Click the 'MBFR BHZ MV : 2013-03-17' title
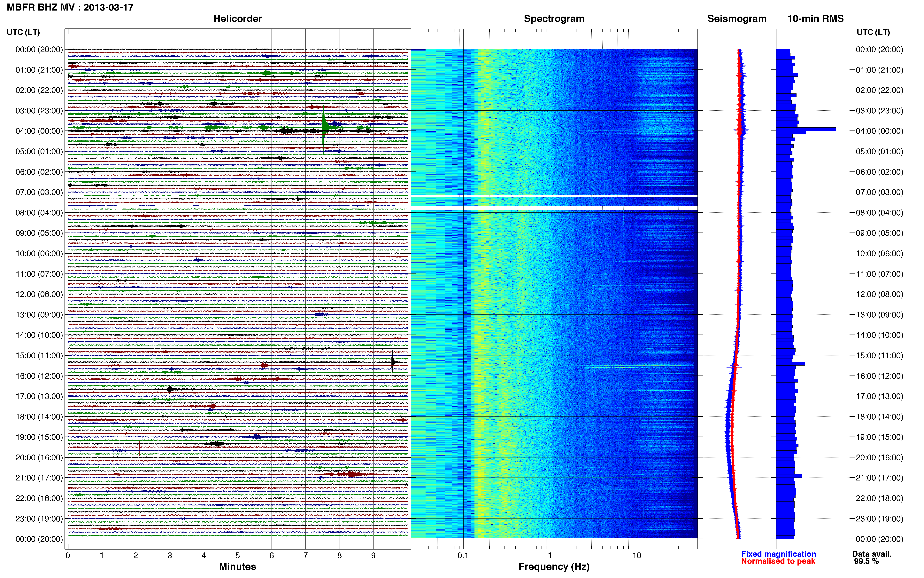924x578 pixels. (x=70, y=7)
